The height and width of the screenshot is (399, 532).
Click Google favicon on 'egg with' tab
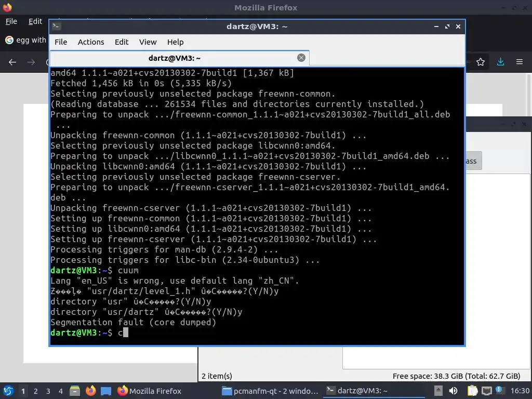click(x=9, y=40)
